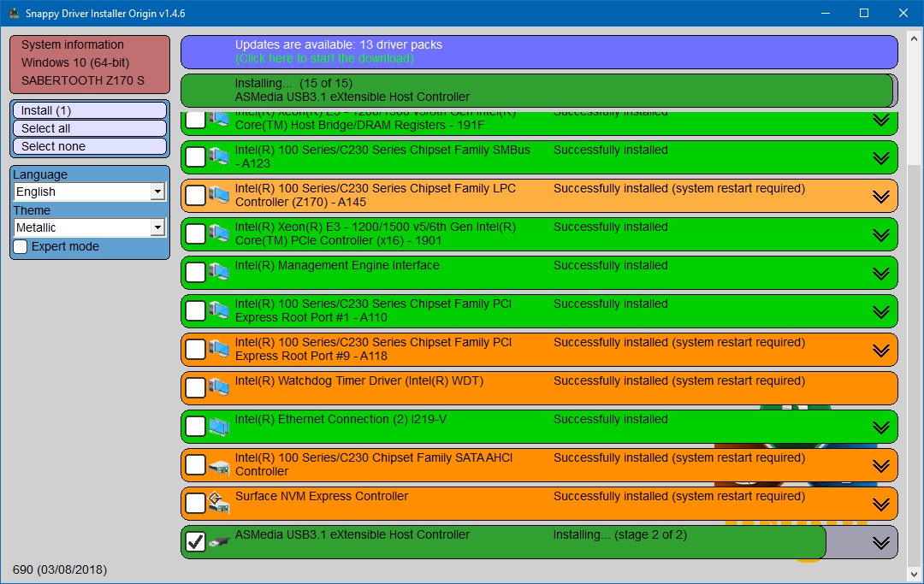Expand details for PCI Express Root Port #9 - A118
The height and width of the screenshot is (584, 924).
pyautogui.click(x=881, y=351)
